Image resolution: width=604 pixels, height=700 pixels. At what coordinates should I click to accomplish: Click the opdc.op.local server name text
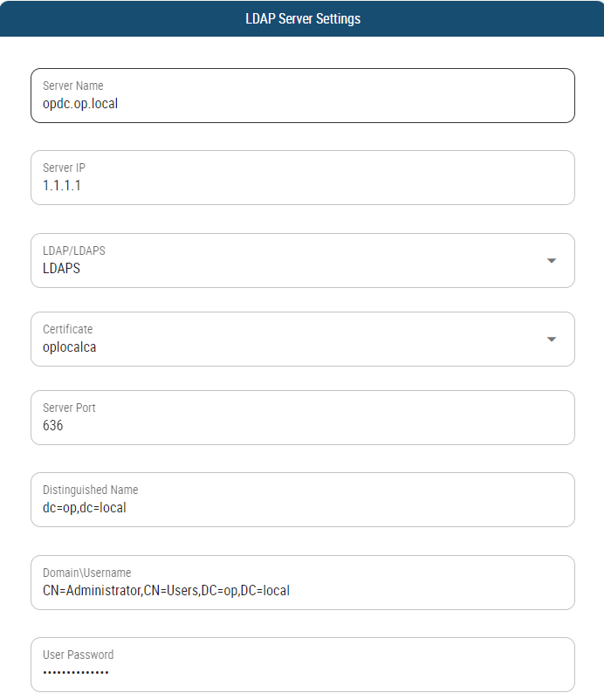pyautogui.click(x=80, y=103)
